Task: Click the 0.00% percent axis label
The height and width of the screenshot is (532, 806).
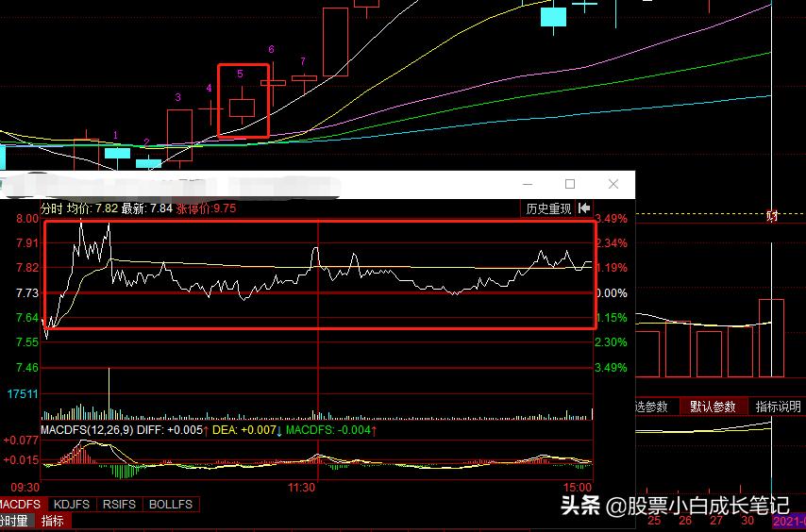Action: [x=612, y=292]
